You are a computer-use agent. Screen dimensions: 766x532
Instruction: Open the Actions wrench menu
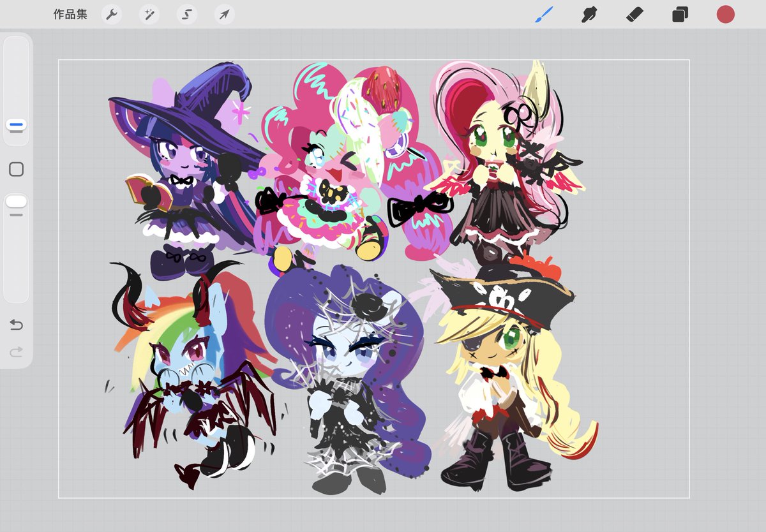112,14
